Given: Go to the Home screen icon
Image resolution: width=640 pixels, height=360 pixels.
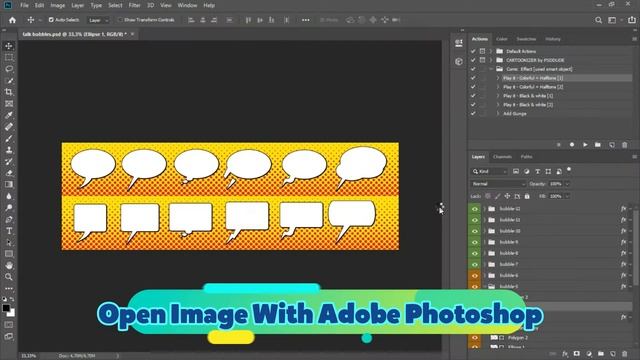Looking at the screenshot, I should point(12,20).
